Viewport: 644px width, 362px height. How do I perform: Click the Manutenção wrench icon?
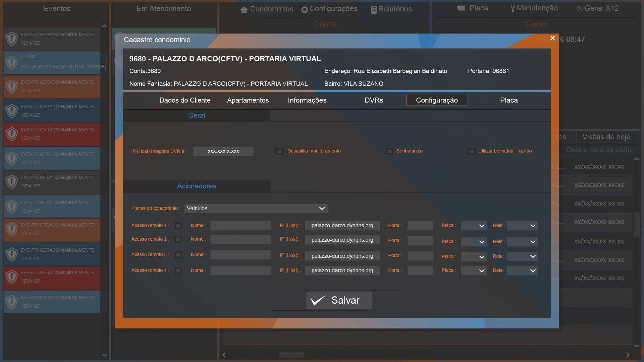tap(513, 8)
